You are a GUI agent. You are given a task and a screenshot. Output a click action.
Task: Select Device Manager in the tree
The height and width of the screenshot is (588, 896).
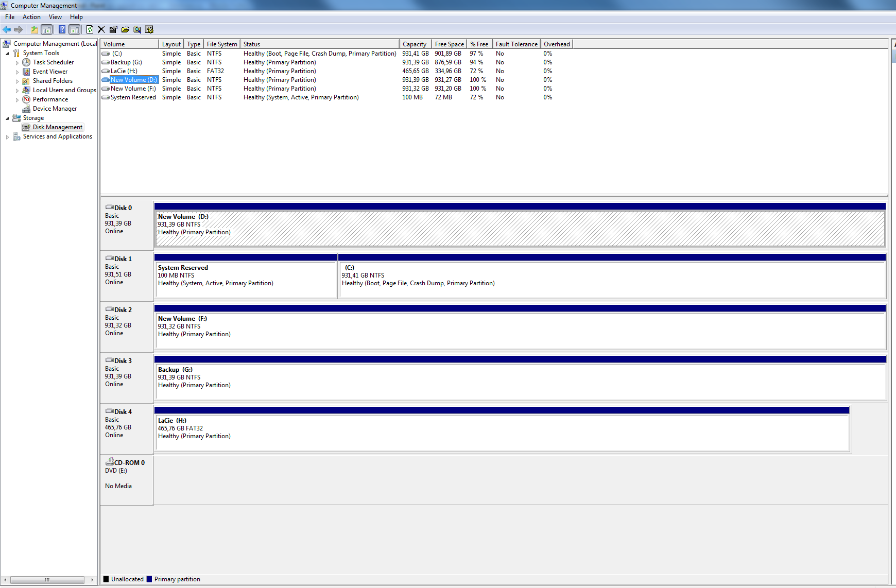pos(55,109)
